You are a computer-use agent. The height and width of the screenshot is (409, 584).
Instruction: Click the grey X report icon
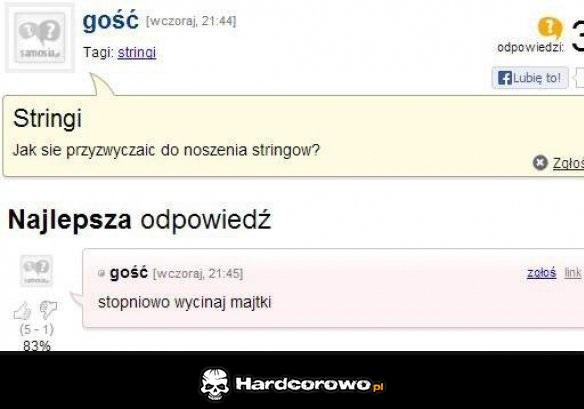click(540, 162)
